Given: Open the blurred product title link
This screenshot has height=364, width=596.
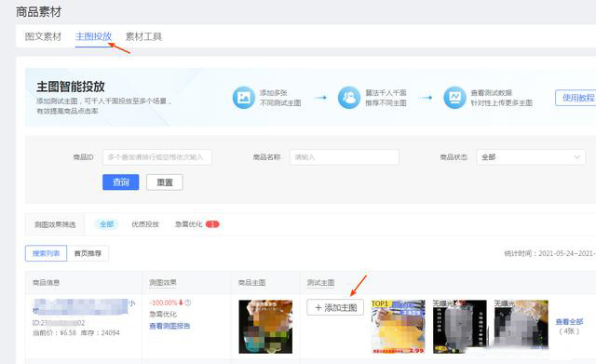Looking at the screenshot, I should (x=84, y=306).
